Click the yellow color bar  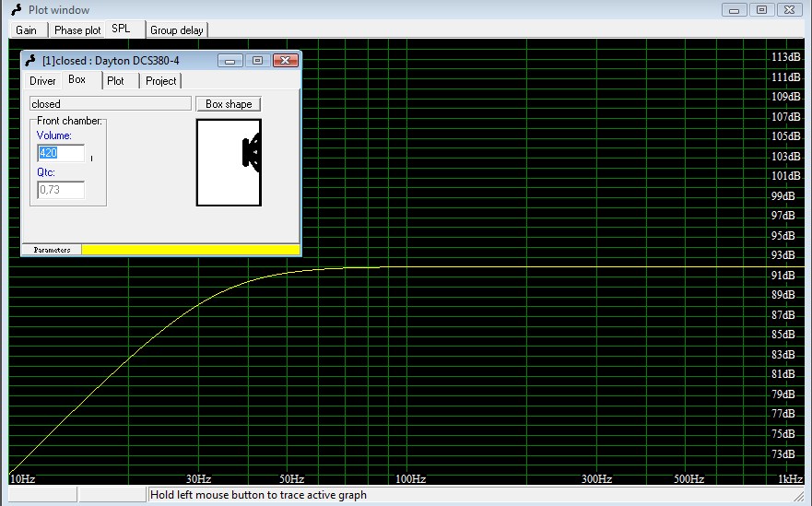[191, 250]
